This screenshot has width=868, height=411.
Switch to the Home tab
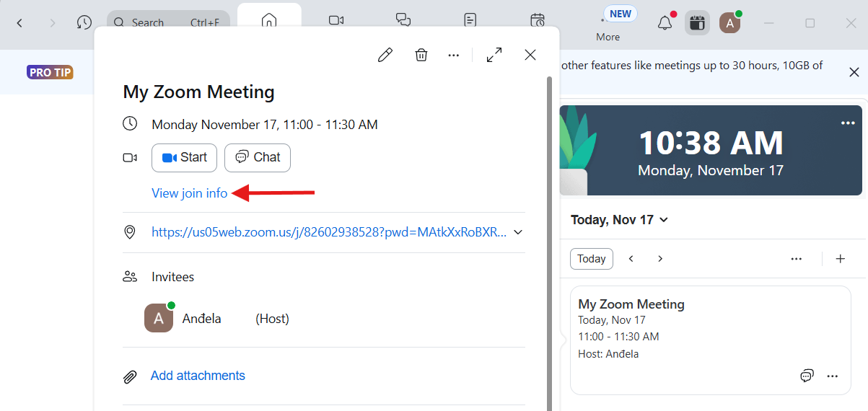pos(269,21)
